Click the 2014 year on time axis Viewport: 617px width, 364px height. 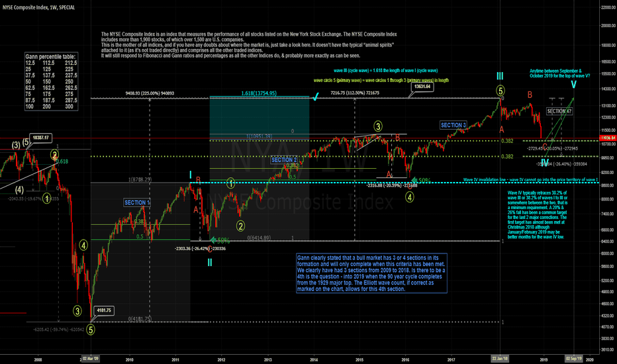point(314,359)
